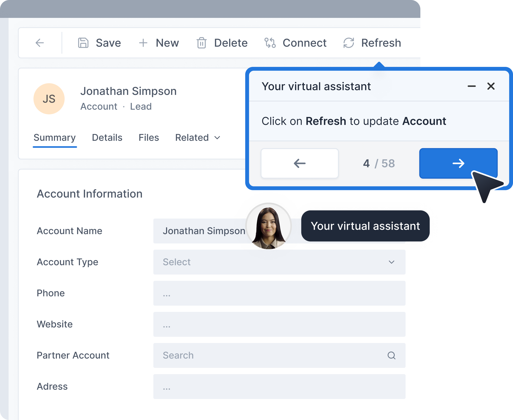Click the JS account avatar circle

49,99
